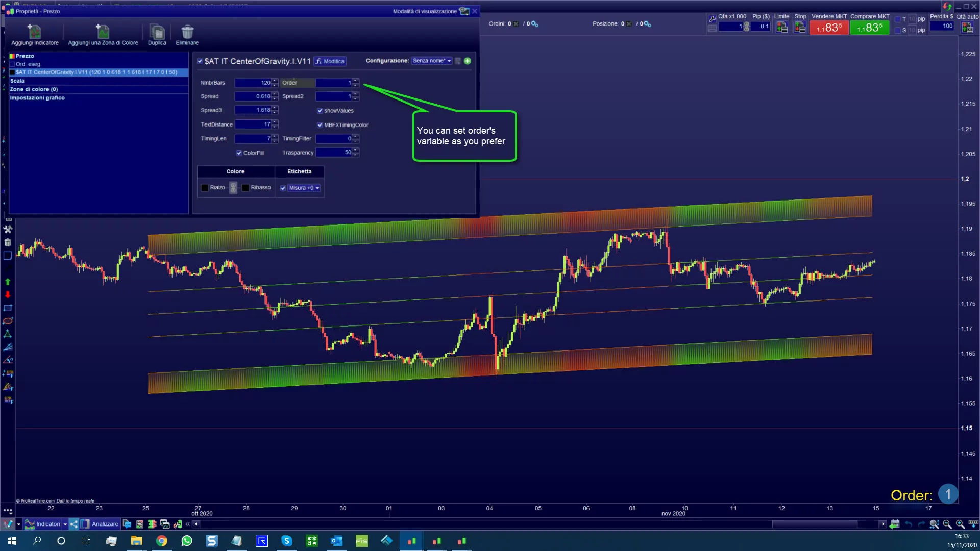Image resolution: width=980 pixels, height=551 pixels.
Task: Toggle the T pip checkbox
Action: 898,19
